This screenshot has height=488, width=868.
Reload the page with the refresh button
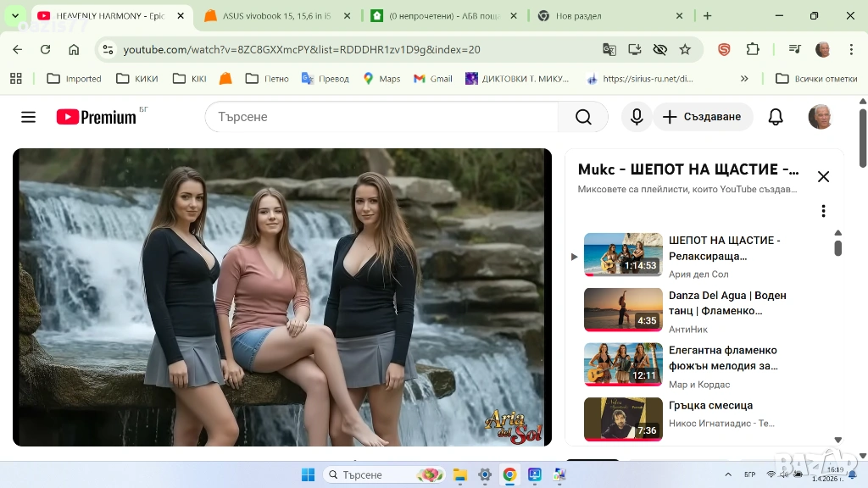pyautogui.click(x=46, y=50)
